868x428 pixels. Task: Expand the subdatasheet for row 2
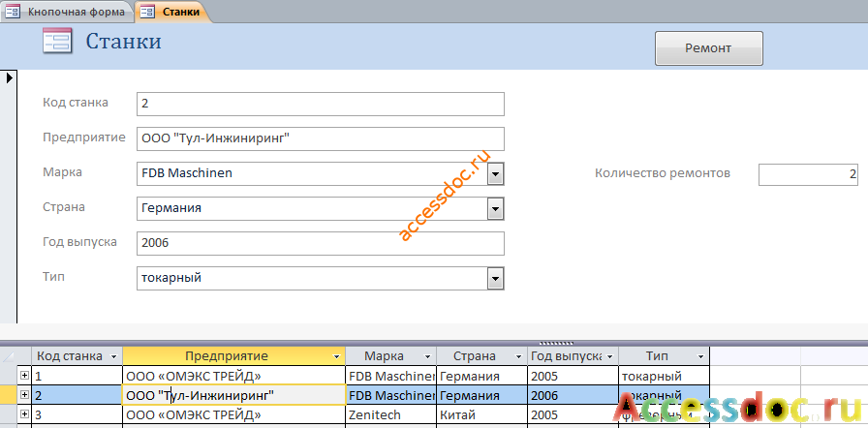coord(24,395)
